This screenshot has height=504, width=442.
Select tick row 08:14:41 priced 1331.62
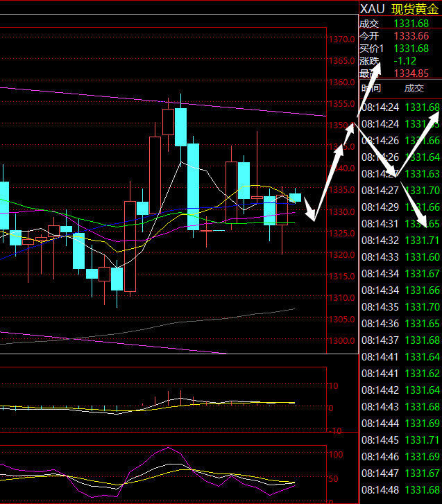[x=400, y=374]
